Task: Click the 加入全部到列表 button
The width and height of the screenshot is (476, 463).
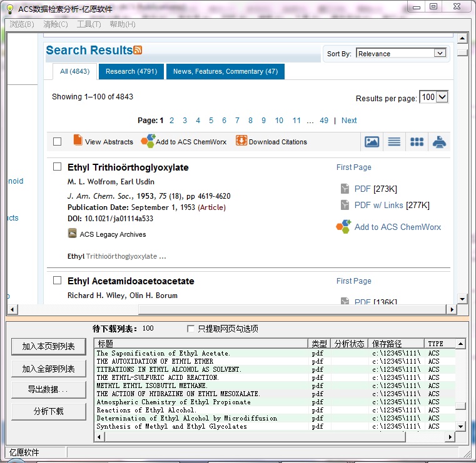Action: pyautogui.click(x=49, y=369)
